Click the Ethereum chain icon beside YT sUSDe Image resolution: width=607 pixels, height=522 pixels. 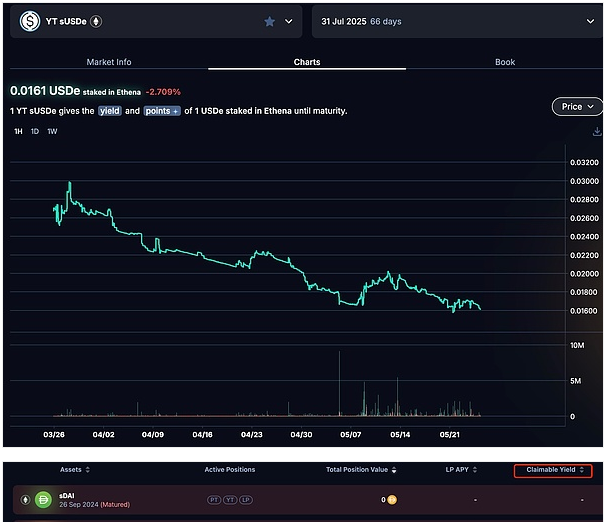[96, 21]
